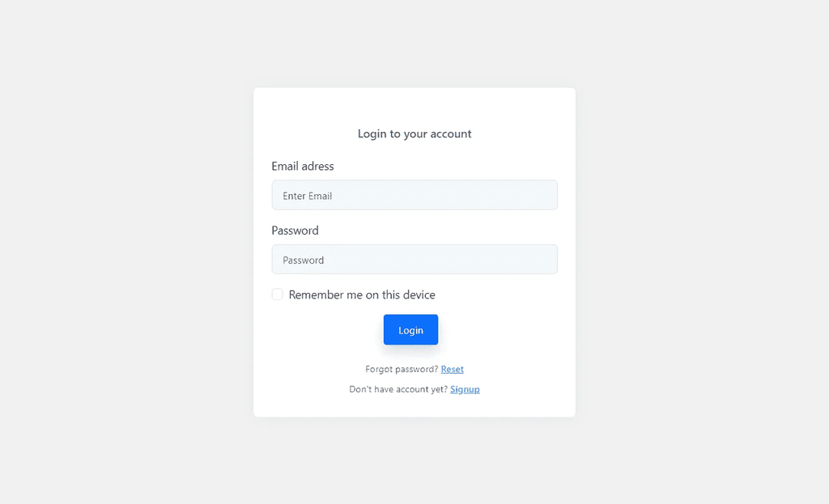Click the 'Email adress' label
829x504 pixels.
[303, 166]
